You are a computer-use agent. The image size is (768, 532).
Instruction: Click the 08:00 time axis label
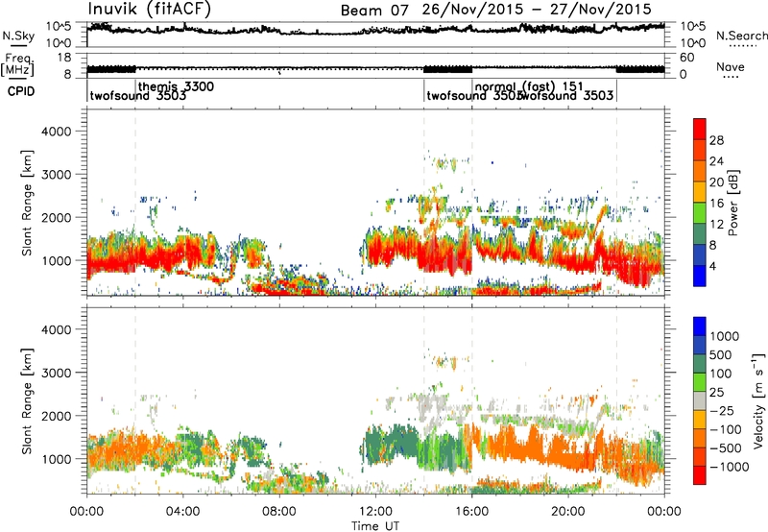[x=278, y=512]
